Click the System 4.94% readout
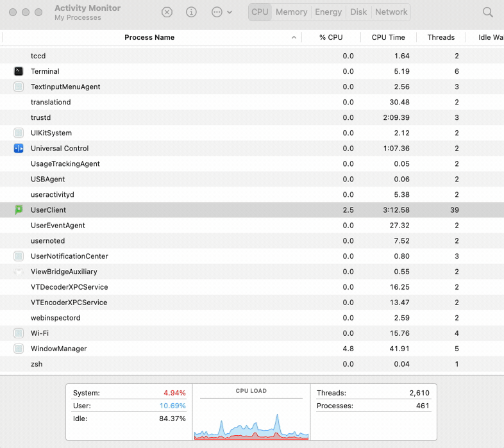The width and height of the screenshot is (504, 448). point(174,393)
